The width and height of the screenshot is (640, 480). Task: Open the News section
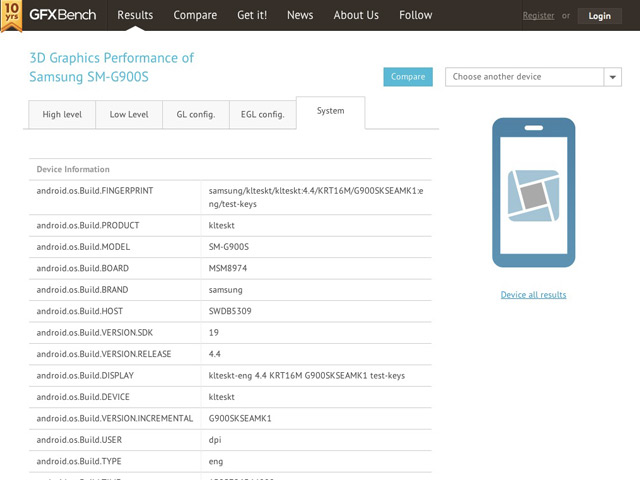[300, 15]
